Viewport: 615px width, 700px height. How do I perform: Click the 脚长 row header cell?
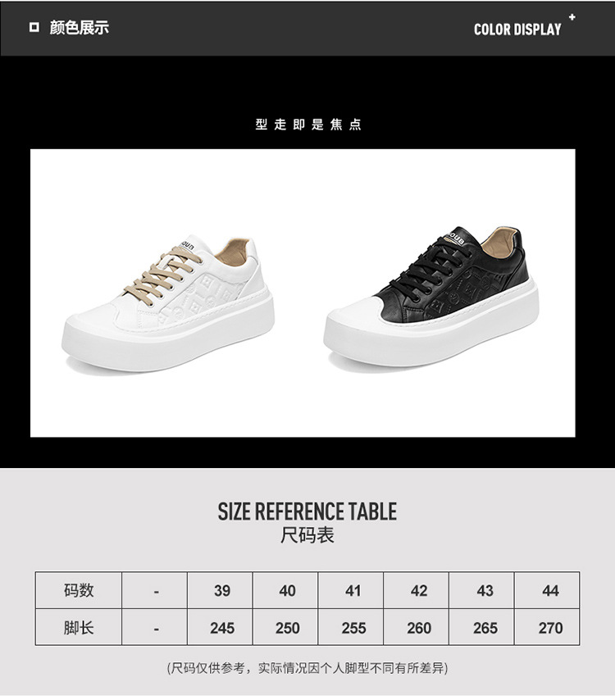tap(79, 627)
